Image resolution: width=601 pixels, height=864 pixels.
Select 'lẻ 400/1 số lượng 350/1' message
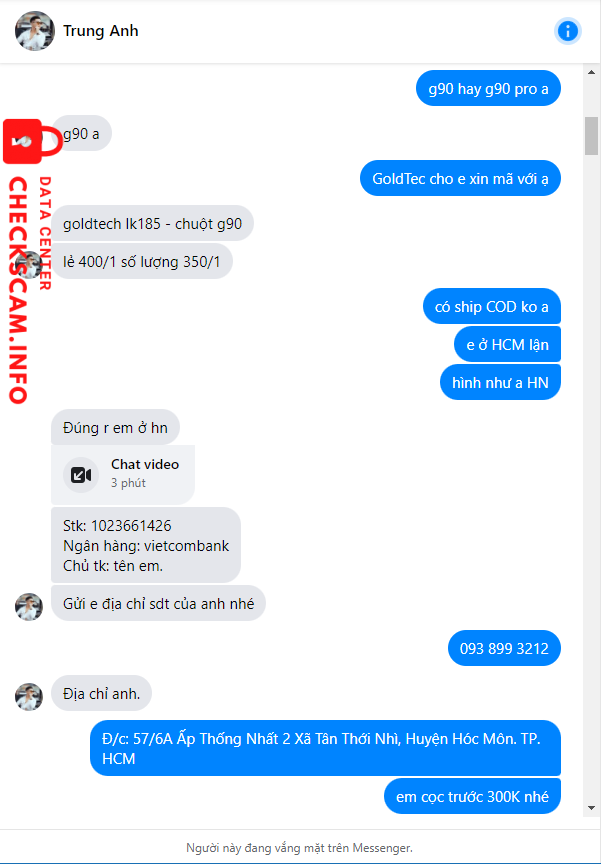tap(142, 261)
